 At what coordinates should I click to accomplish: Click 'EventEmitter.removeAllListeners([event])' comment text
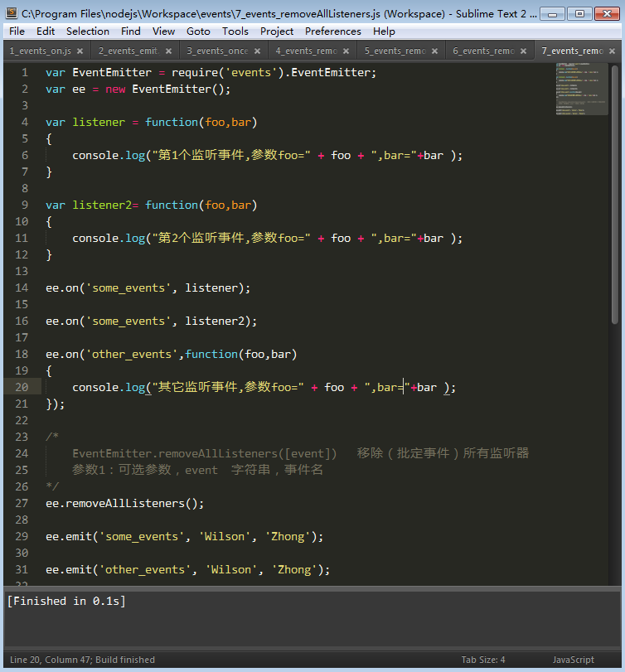coord(205,453)
